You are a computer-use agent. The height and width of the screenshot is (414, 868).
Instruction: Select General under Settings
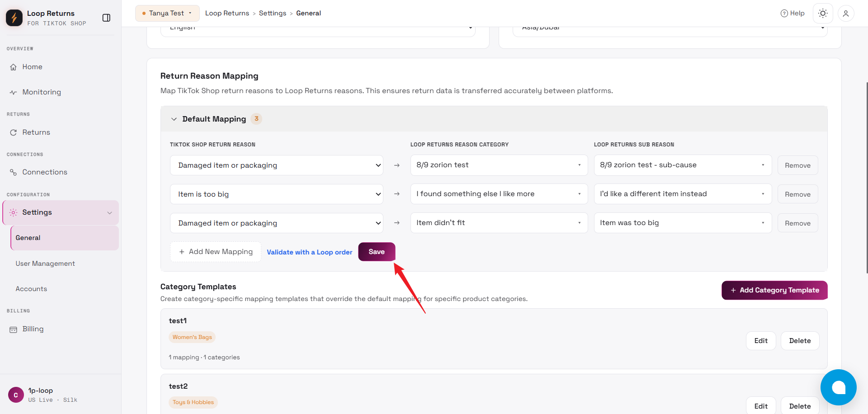pyautogui.click(x=65, y=238)
